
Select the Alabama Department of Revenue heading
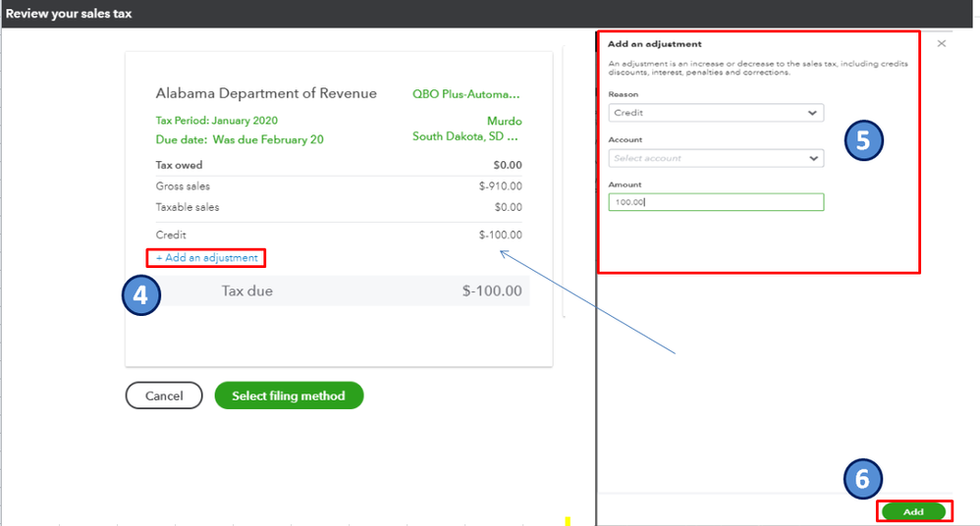click(x=266, y=94)
